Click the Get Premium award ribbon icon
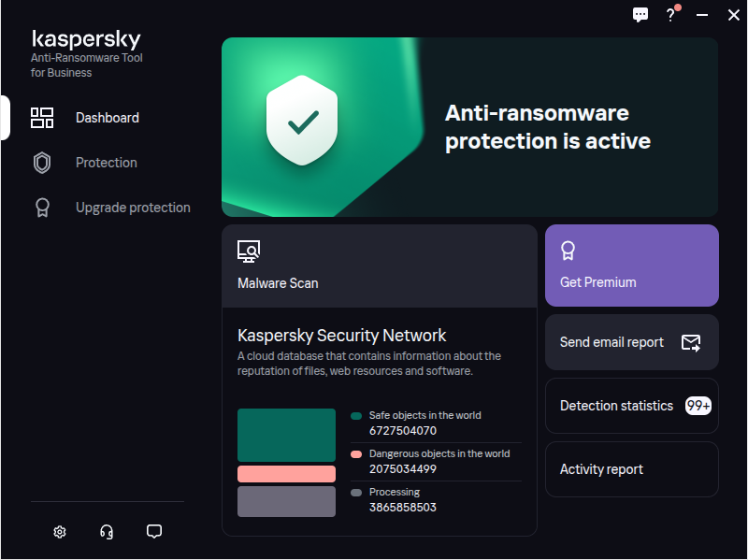Viewport: 748px width, 560px height. click(x=568, y=251)
